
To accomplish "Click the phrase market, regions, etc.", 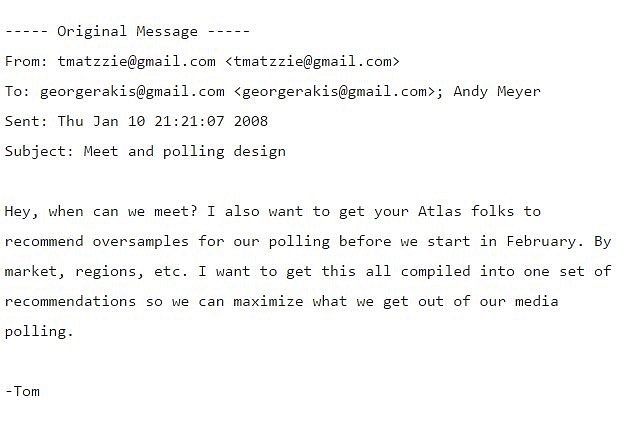I will point(97,272).
